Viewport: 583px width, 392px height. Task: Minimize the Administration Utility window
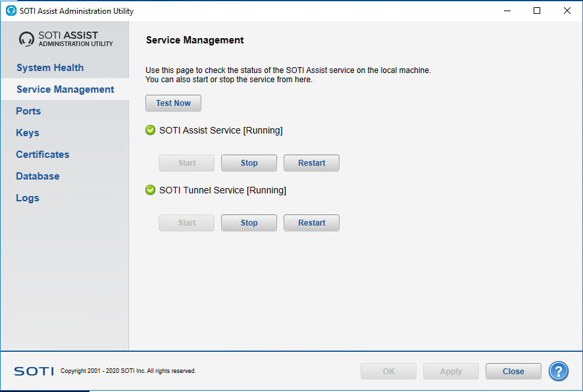coord(507,11)
